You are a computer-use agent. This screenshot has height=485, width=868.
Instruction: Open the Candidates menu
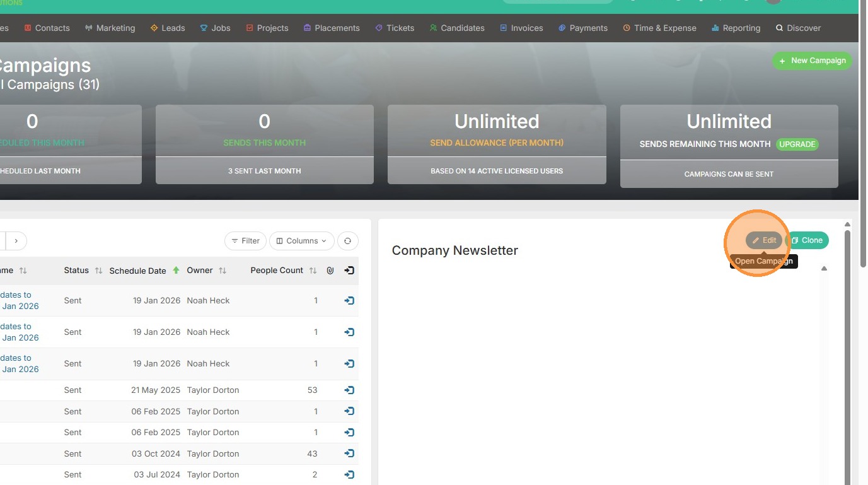[x=457, y=28]
